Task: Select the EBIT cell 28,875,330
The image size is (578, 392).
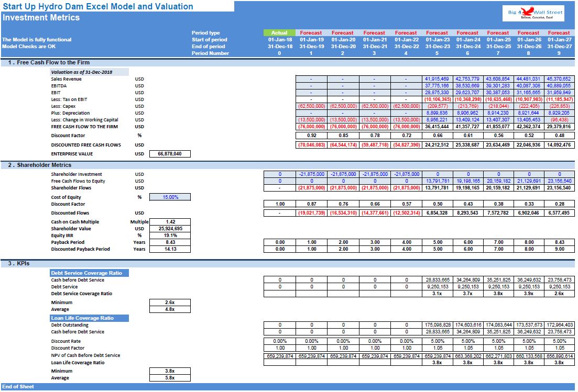Action: [437, 93]
